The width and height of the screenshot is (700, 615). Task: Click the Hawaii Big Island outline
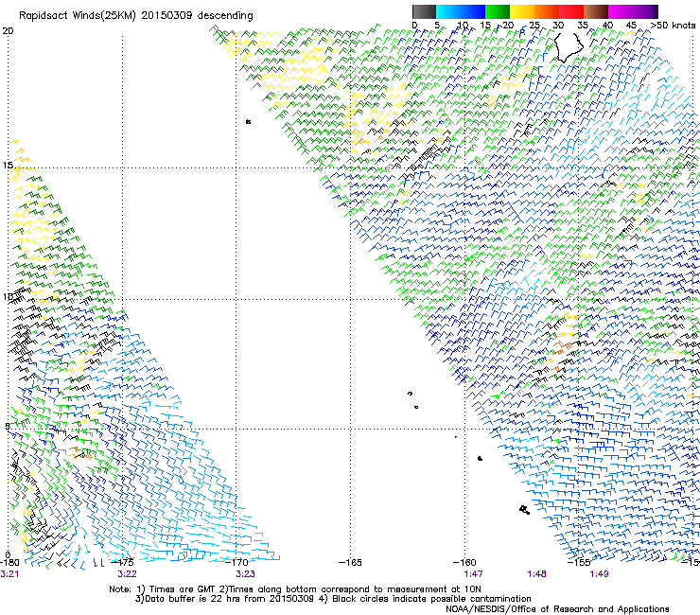click(x=569, y=48)
